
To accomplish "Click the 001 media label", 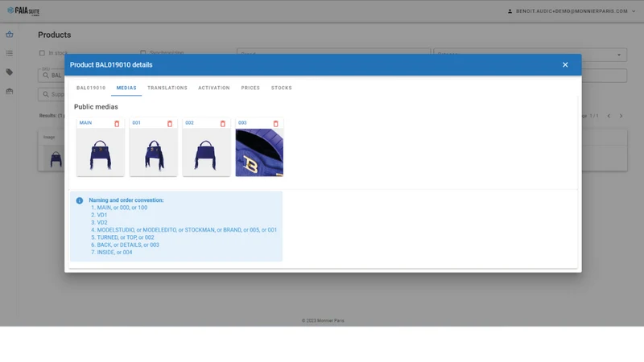I will pos(136,123).
